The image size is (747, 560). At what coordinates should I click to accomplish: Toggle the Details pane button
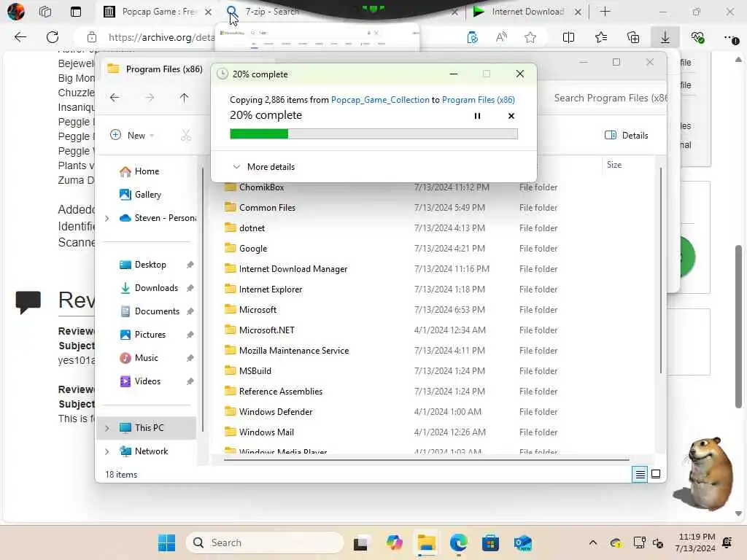click(627, 135)
